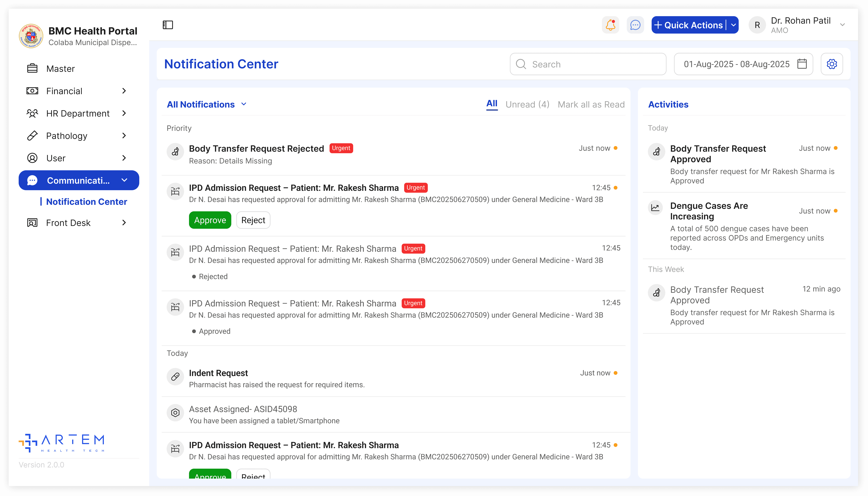The height and width of the screenshot is (496, 868).
Task: Click the BMC Health Portal logo
Action: tap(31, 36)
